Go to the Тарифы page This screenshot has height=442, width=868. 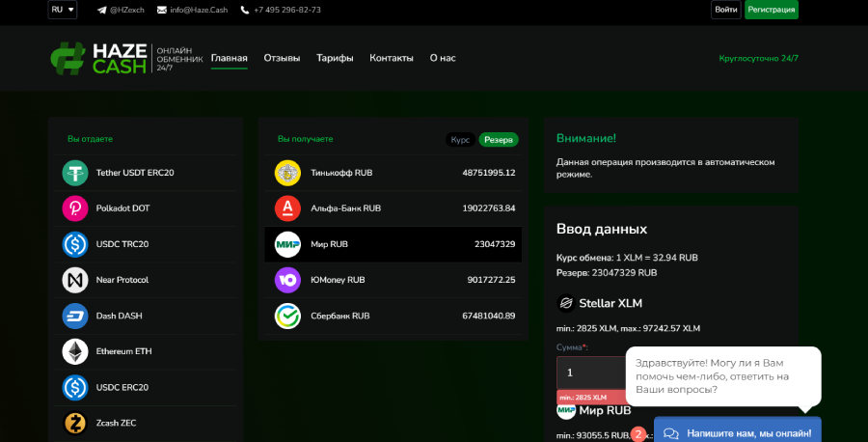[x=335, y=58]
